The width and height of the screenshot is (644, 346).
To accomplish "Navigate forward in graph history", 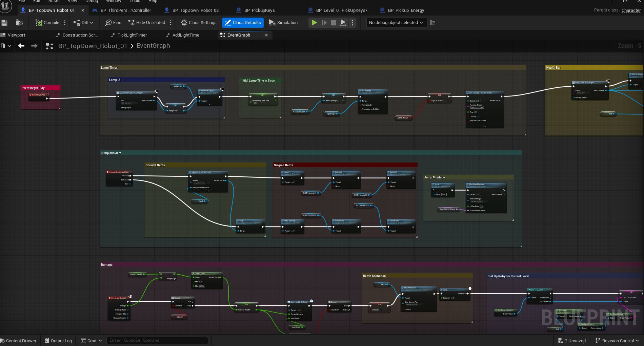I will coord(34,46).
